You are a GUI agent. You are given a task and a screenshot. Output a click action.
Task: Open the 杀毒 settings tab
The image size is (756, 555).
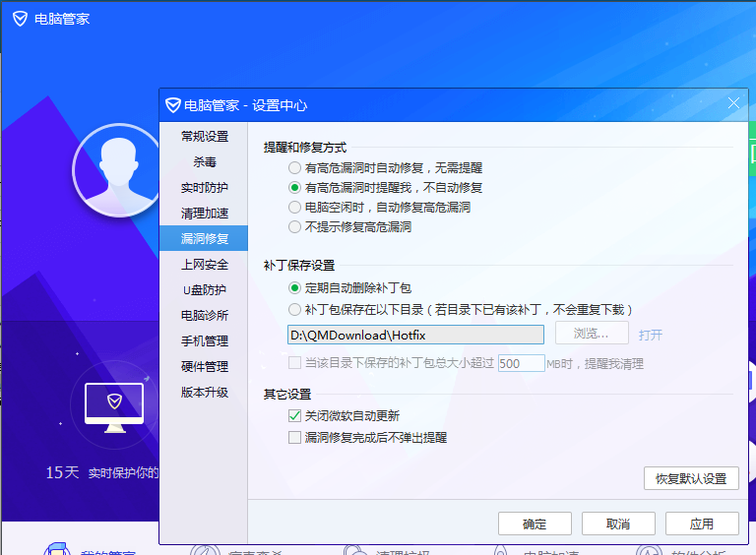point(204,161)
